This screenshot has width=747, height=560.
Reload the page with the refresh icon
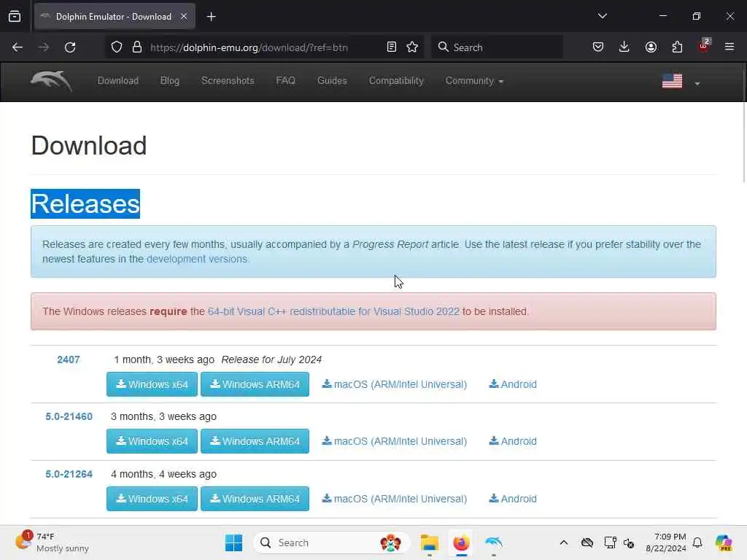pyautogui.click(x=70, y=47)
